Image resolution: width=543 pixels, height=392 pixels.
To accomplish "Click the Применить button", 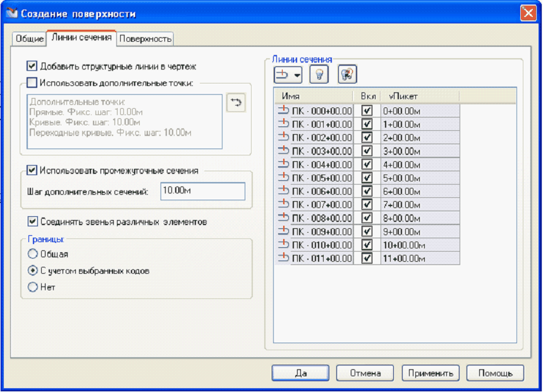I will (x=430, y=373).
